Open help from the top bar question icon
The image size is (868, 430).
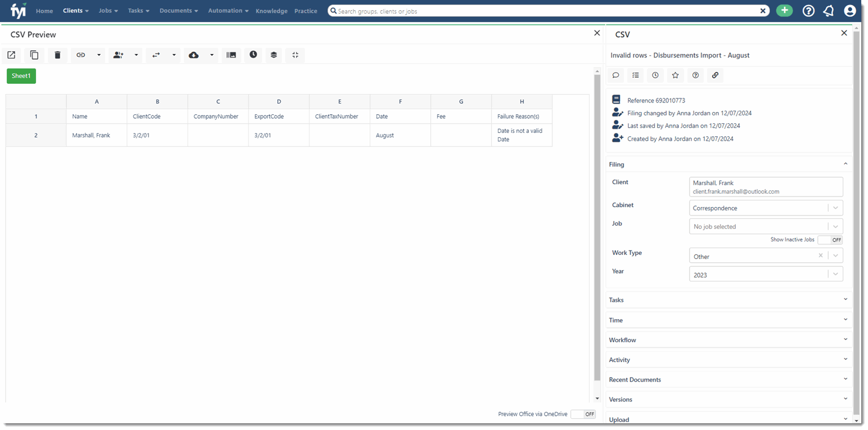coord(808,11)
